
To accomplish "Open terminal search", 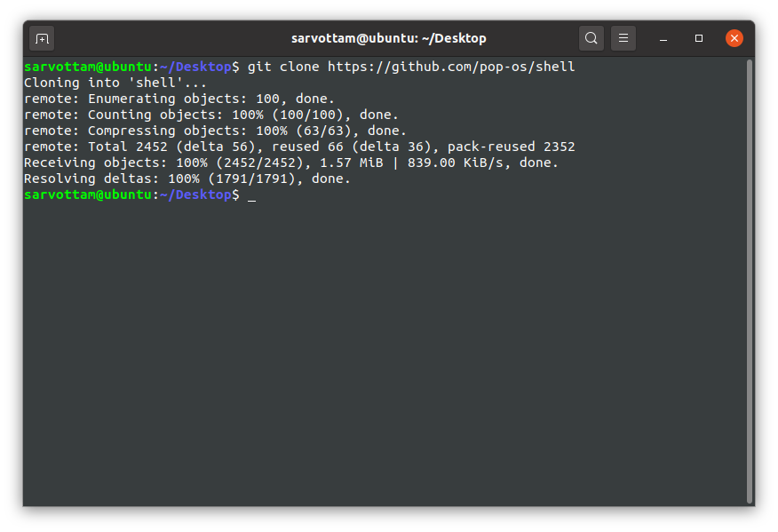I will coord(591,38).
